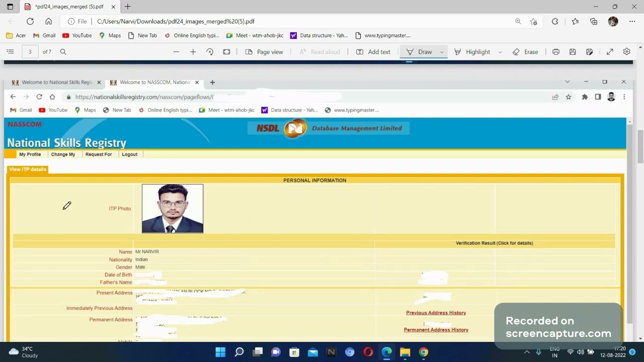Open Windows taskbar search
Screen dimensions: 644x362
239,352
